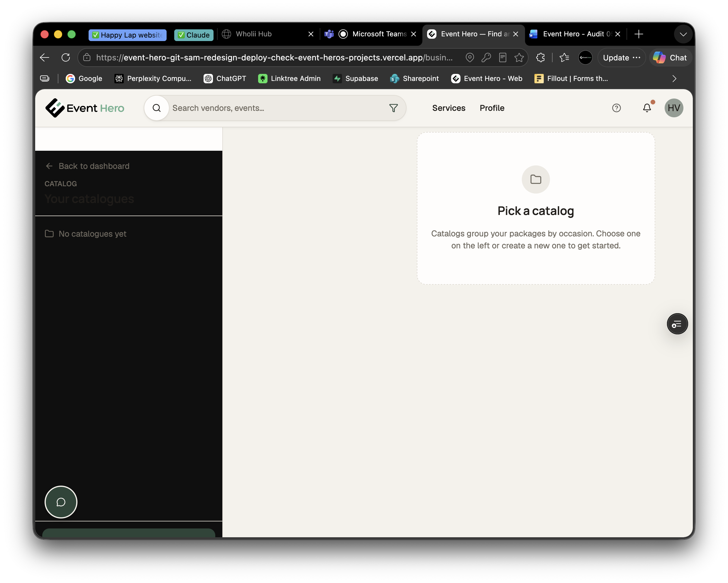Viewport: 728px width, 583px height.
Task: Click Back to dashboard link
Action: point(87,166)
